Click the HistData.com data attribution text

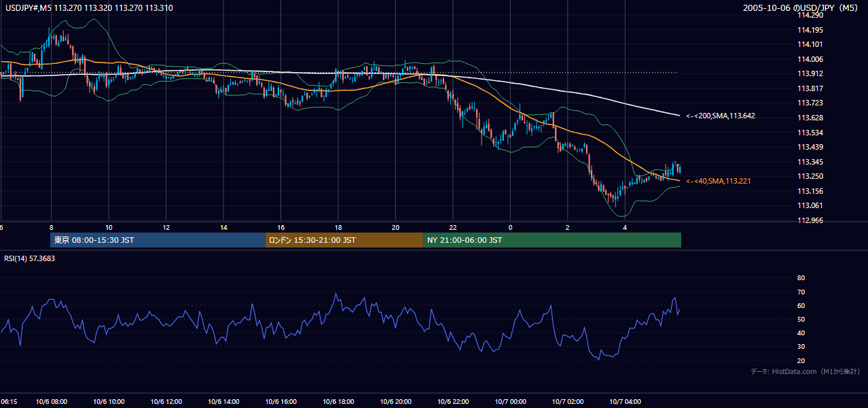coord(806,371)
